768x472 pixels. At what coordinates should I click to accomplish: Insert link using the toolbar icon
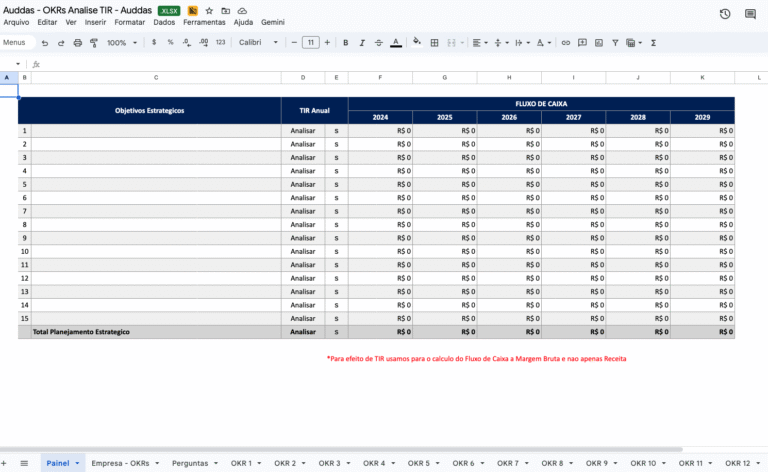click(x=566, y=43)
